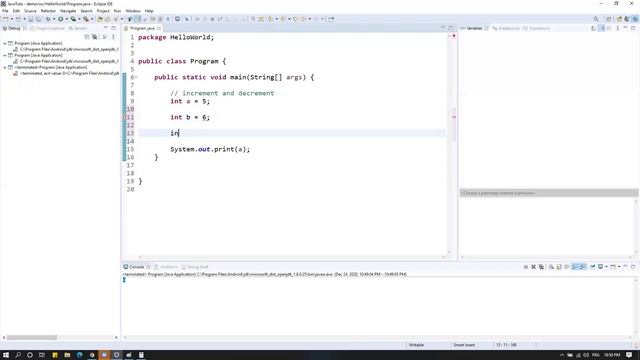The width and height of the screenshot is (640, 360).
Task: Click the Save toolbar icon
Action: point(31,19)
